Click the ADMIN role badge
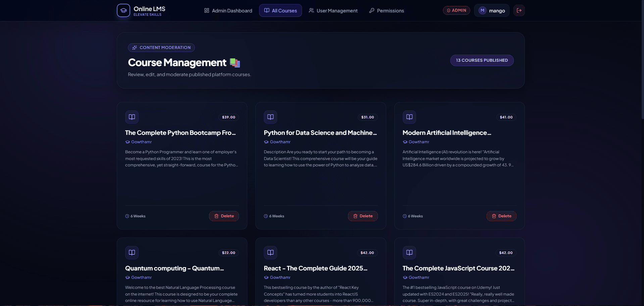 pos(456,10)
